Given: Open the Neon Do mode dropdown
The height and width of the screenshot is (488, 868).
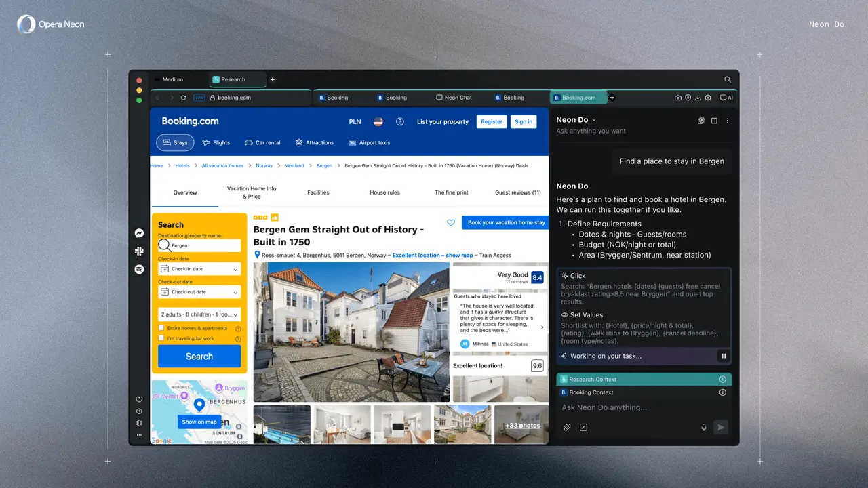Looking at the screenshot, I should point(575,119).
